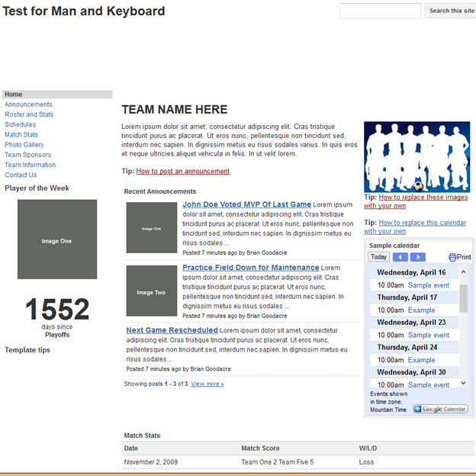Click the calendar previous arrow button

pos(400,257)
